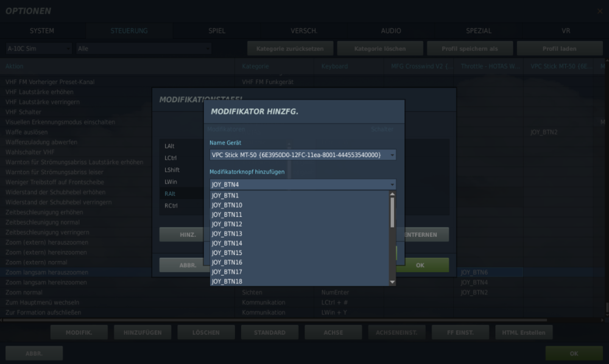Open the SPIEL tab
Viewport: 609px width, 364px height.
[217, 30]
